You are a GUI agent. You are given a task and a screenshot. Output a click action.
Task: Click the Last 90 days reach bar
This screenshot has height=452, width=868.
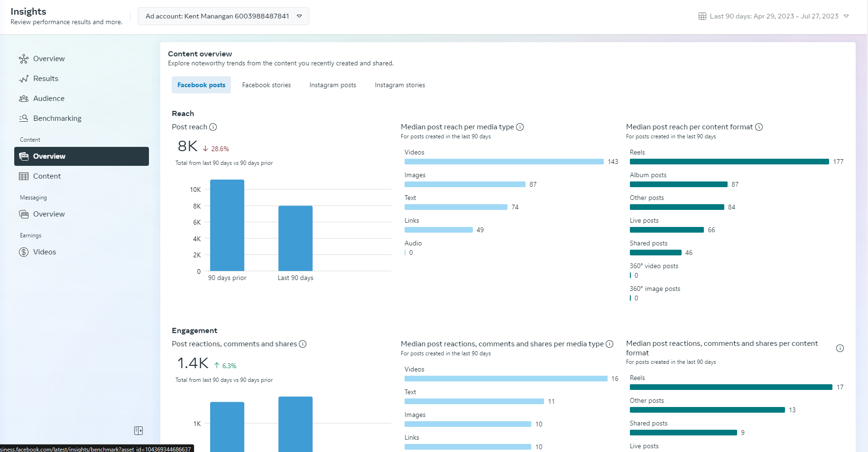click(295, 238)
